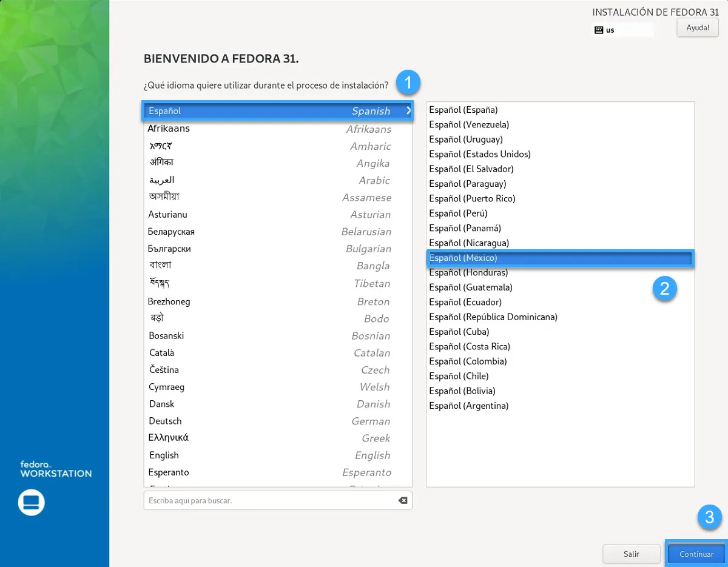The height and width of the screenshot is (567, 728).
Task: Select Español (Estados Unidos) locale
Action: pos(480,154)
